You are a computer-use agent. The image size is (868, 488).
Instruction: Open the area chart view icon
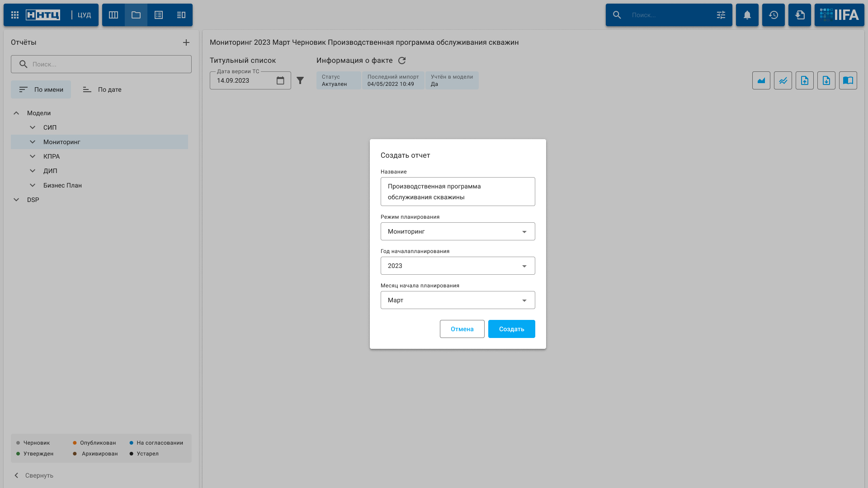pyautogui.click(x=761, y=80)
